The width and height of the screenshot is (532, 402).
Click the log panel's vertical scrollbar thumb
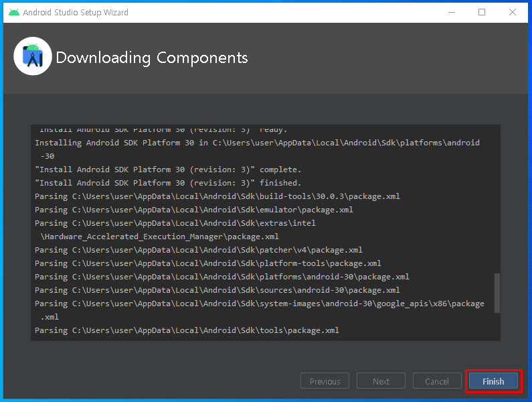(x=497, y=293)
